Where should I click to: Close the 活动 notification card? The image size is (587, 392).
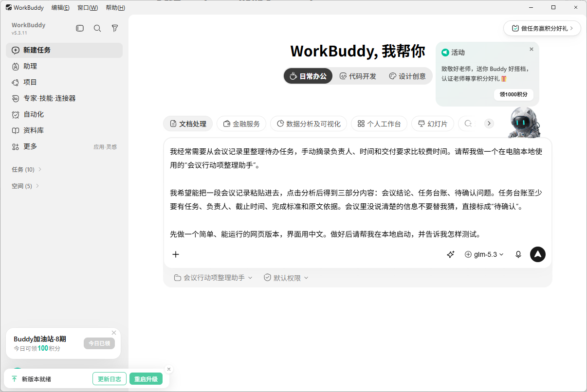point(532,49)
